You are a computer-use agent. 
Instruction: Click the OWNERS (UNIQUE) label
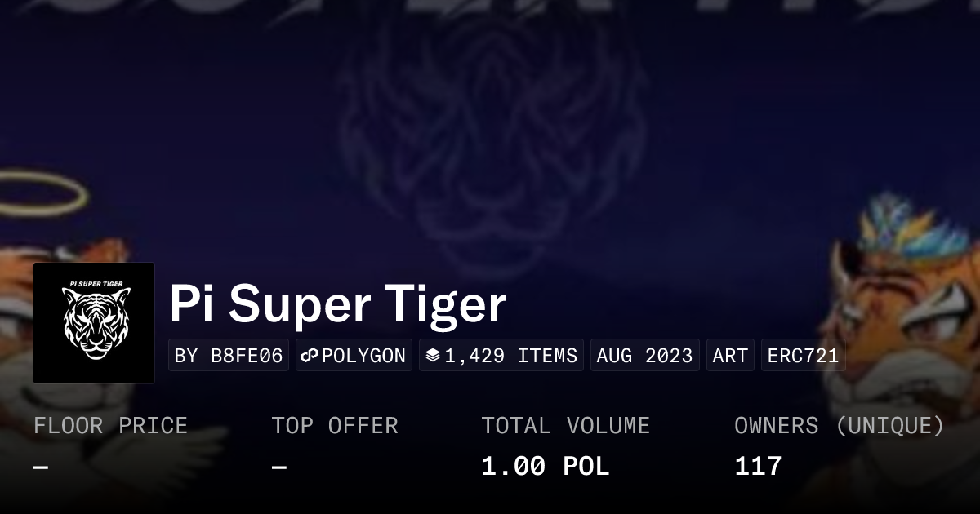[840, 426]
